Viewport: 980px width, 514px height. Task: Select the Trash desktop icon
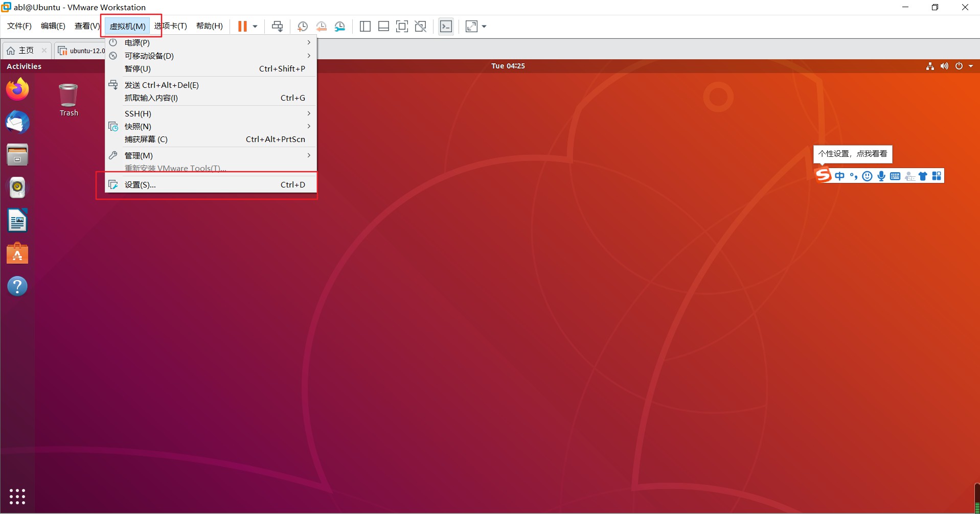(x=69, y=100)
